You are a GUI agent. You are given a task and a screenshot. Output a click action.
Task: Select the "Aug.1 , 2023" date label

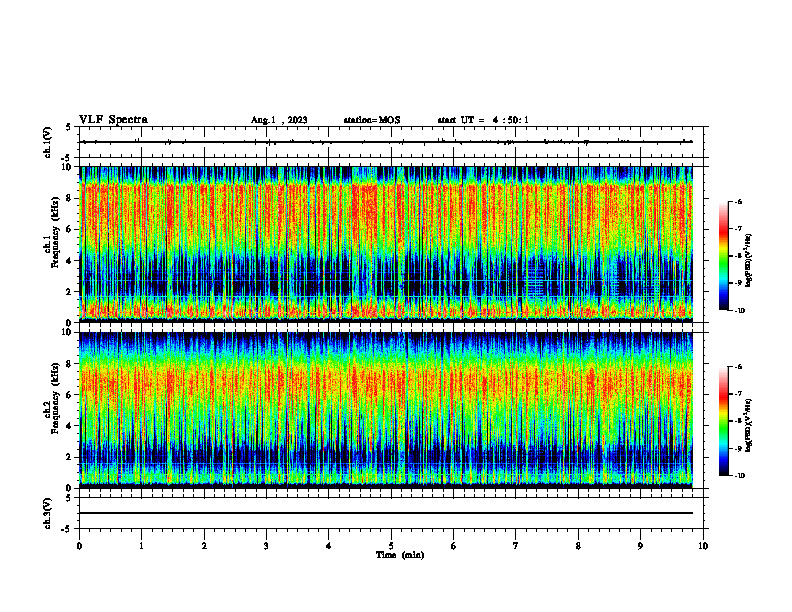tap(279, 120)
